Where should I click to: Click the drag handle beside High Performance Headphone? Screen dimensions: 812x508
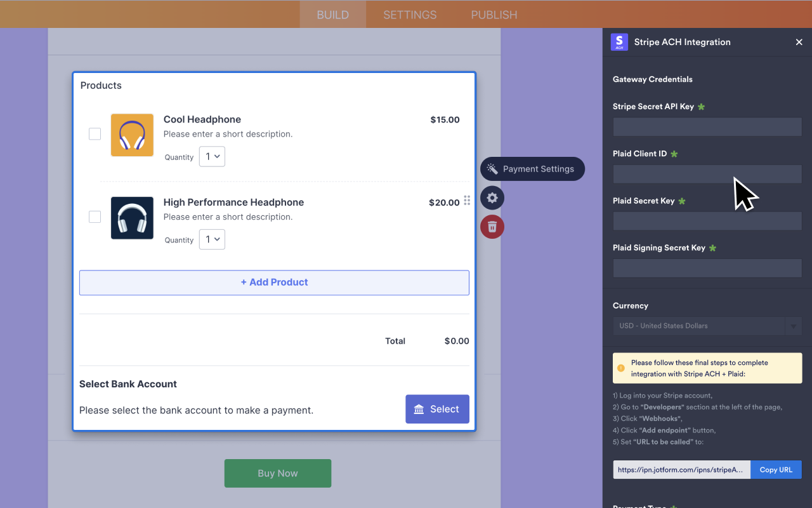click(x=467, y=201)
